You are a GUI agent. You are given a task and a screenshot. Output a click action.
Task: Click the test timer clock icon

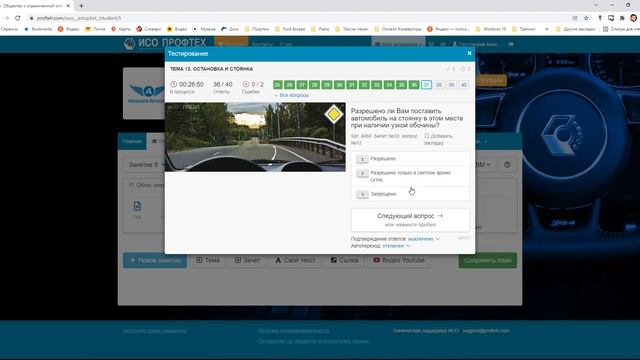[x=173, y=84]
